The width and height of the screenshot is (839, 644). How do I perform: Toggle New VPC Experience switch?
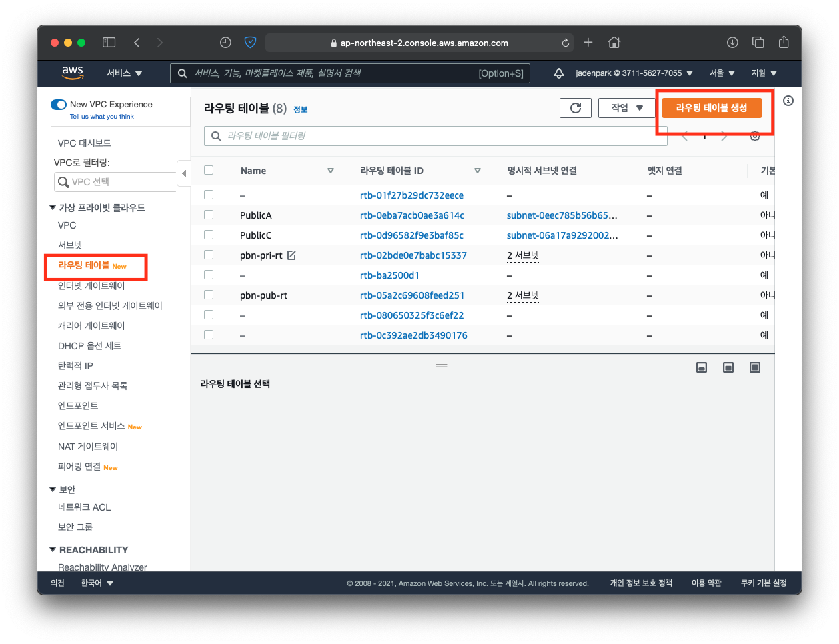point(59,105)
